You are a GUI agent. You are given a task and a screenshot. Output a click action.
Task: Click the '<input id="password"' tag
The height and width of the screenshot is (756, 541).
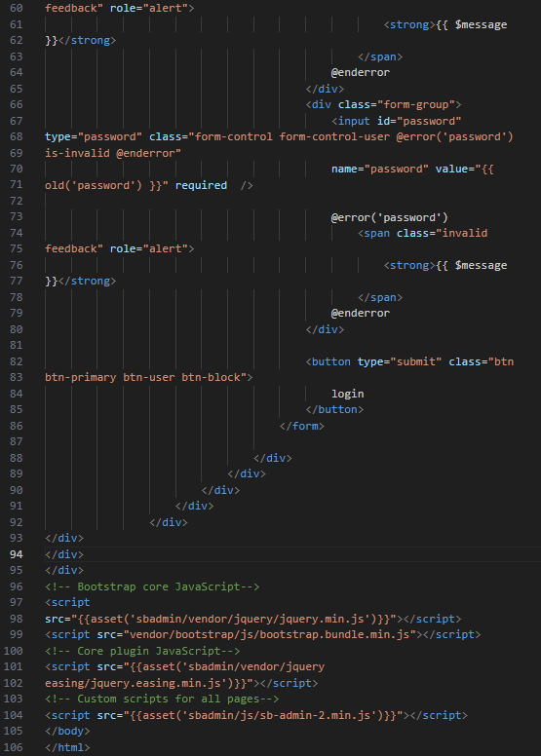[396, 121]
